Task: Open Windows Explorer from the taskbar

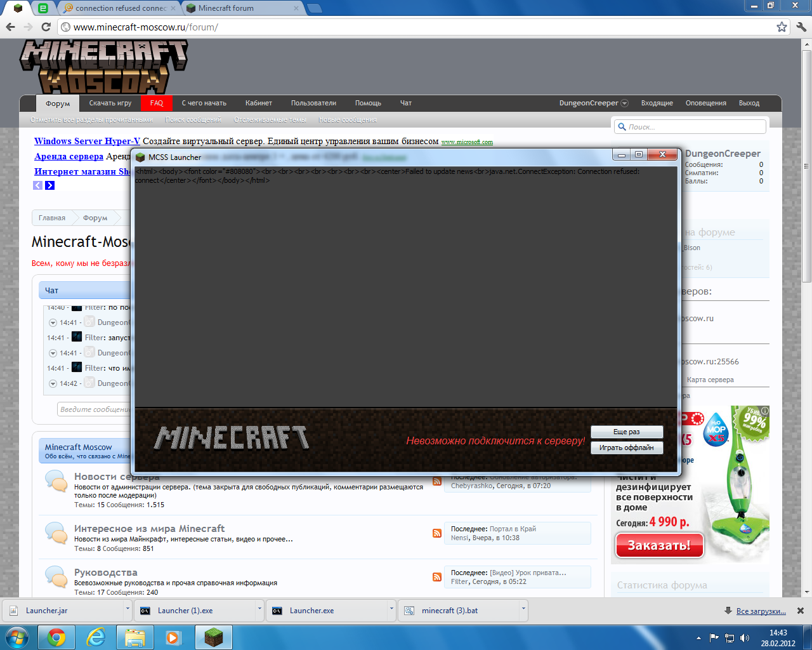Action: 135,637
